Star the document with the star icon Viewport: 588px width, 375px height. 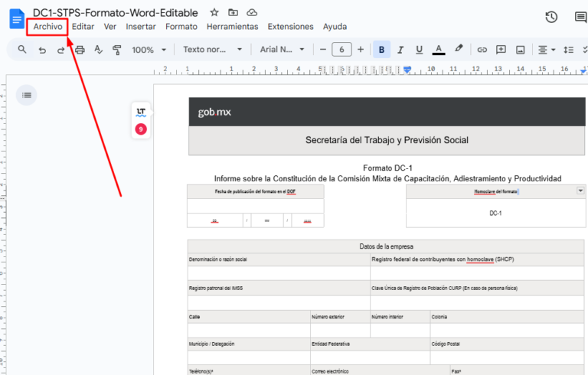pos(214,12)
